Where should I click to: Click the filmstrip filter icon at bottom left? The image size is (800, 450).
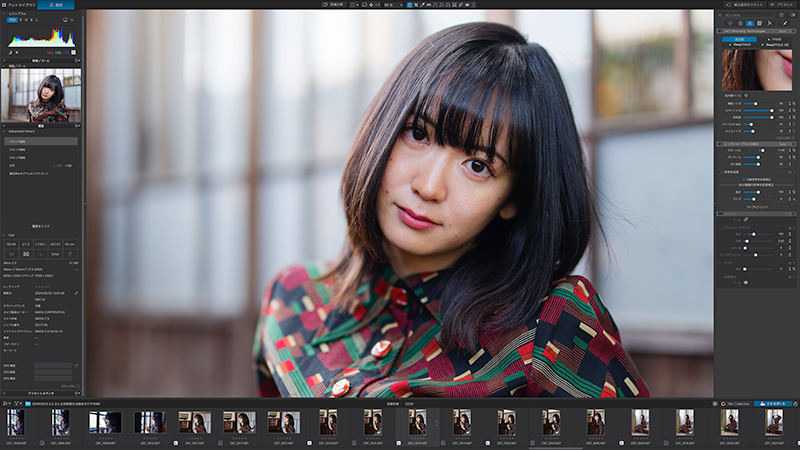tap(17, 404)
